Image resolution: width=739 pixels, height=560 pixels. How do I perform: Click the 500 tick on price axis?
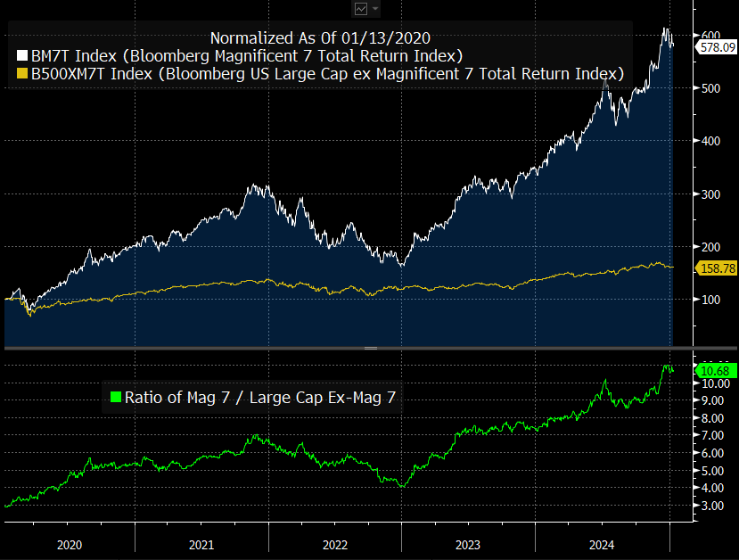(x=710, y=88)
